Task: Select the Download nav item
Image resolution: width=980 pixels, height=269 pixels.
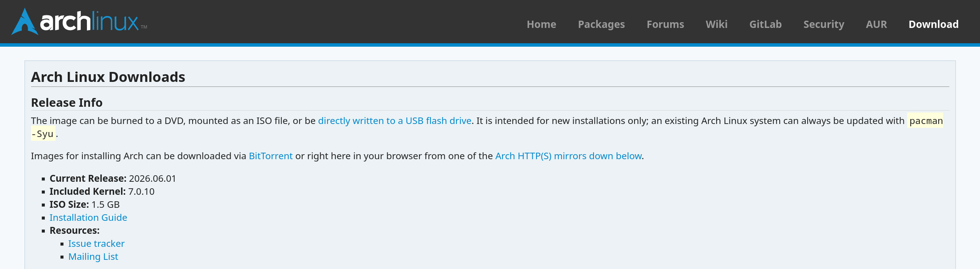Action: [933, 24]
